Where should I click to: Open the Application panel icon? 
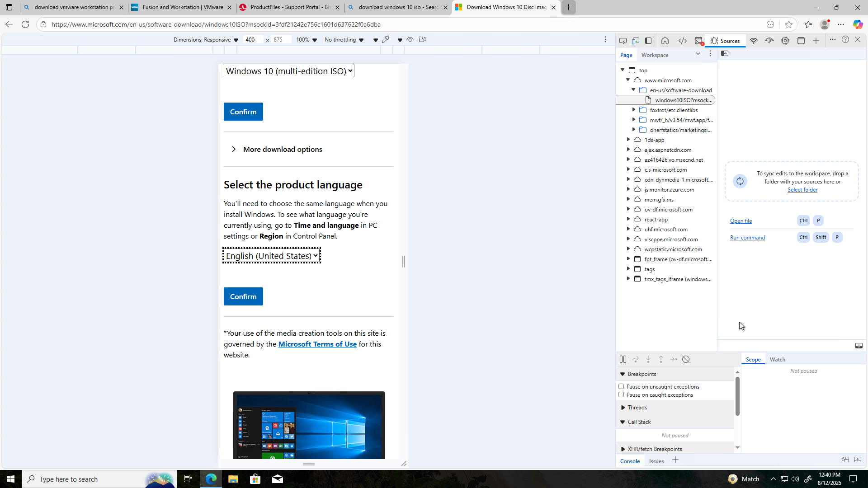coord(801,41)
